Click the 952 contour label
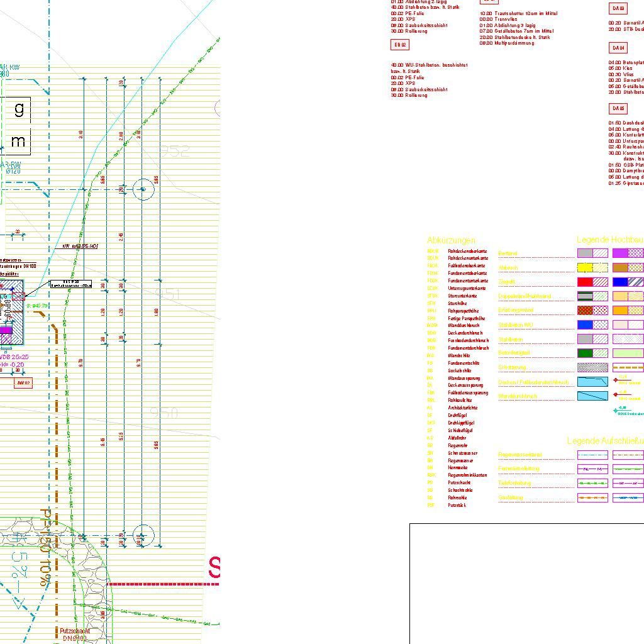 coord(175,151)
